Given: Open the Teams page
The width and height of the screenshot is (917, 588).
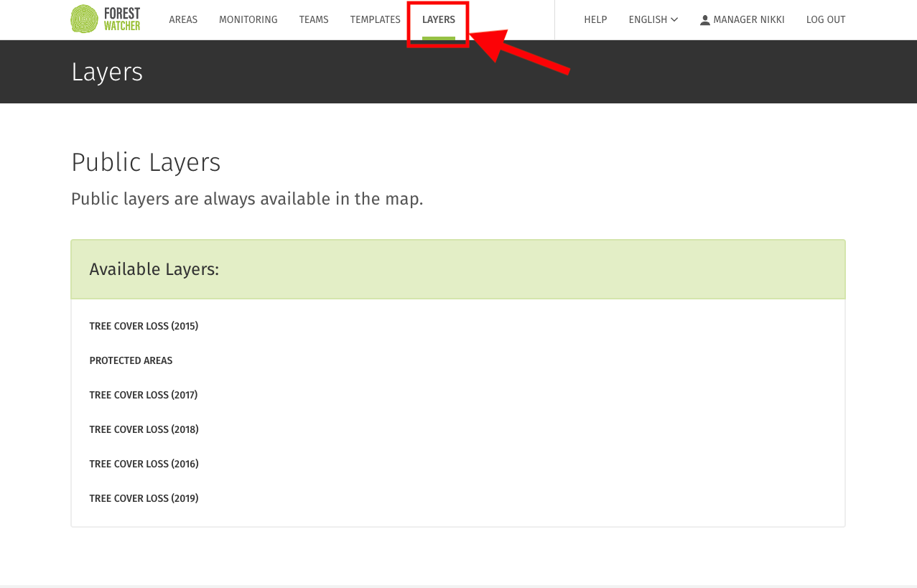Looking at the screenshot, I should [314, 19].
